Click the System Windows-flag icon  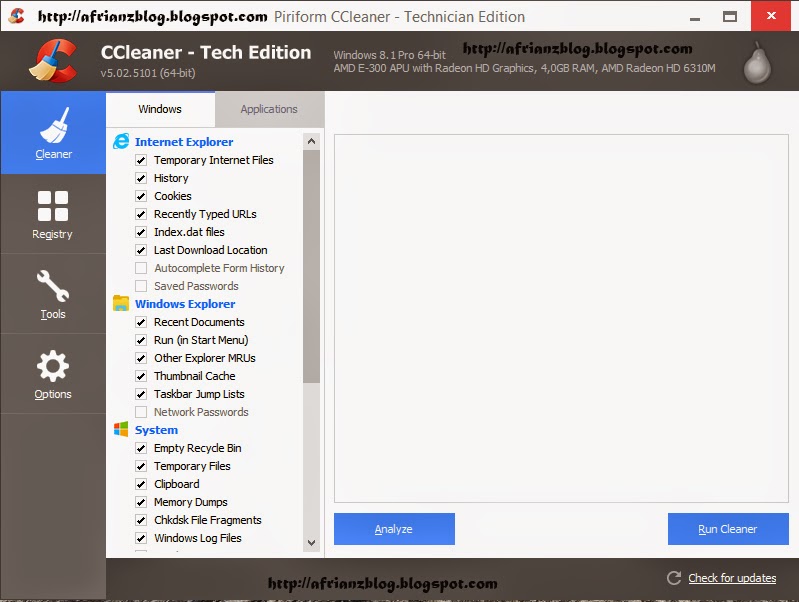121,429
